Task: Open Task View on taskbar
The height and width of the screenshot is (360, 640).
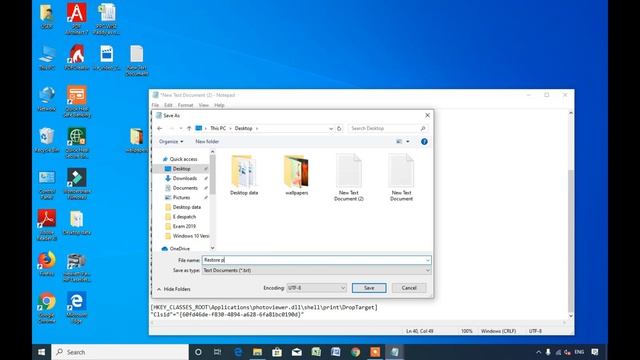Action: coord(218,352)
